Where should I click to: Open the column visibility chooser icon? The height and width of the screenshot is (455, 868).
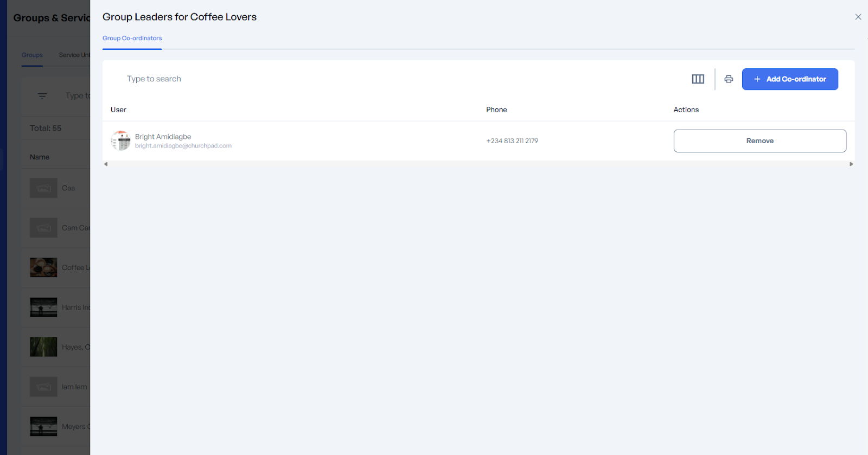point(698,79)
